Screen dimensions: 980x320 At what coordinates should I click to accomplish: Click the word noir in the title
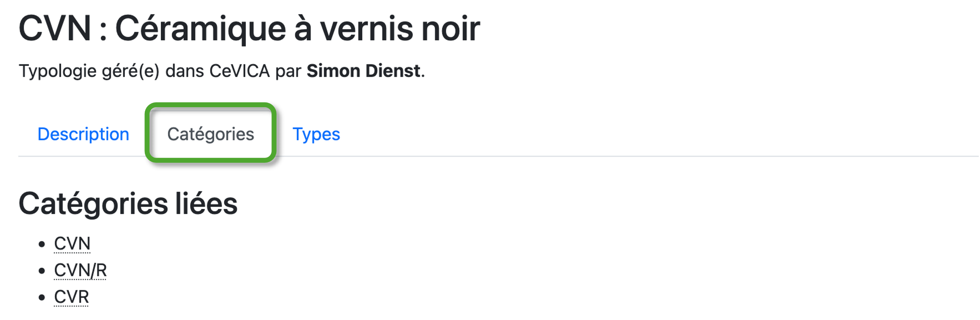click(x=450, y=29)
